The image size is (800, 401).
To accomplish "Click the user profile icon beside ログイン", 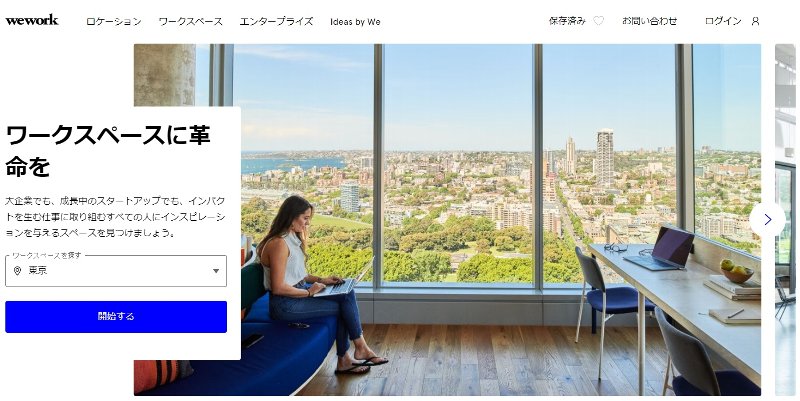I will [x=756, y=21].
